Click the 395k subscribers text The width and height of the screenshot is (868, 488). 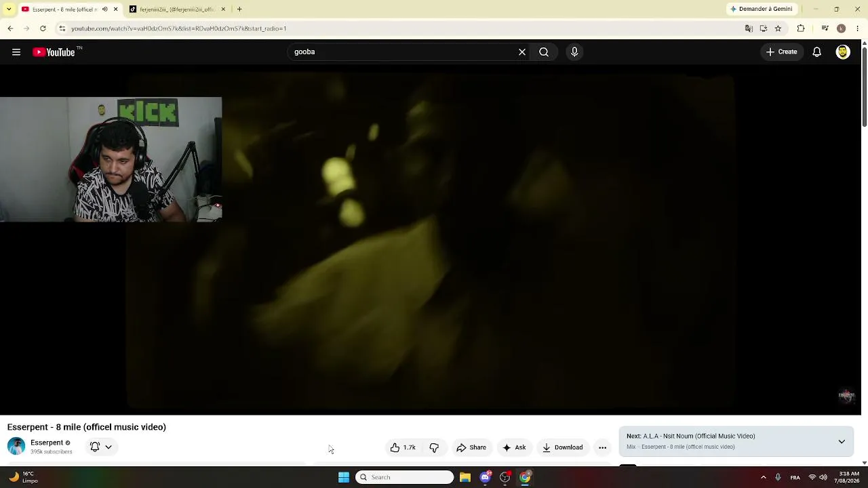tap(52, 452)
